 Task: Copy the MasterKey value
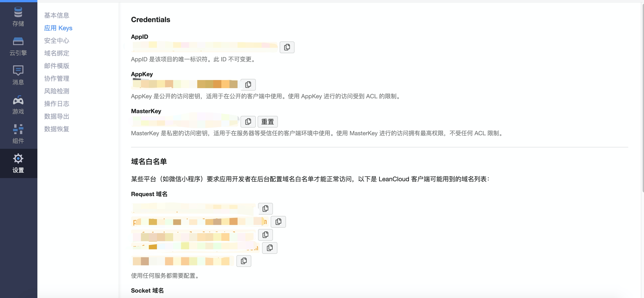coord(248,121)
